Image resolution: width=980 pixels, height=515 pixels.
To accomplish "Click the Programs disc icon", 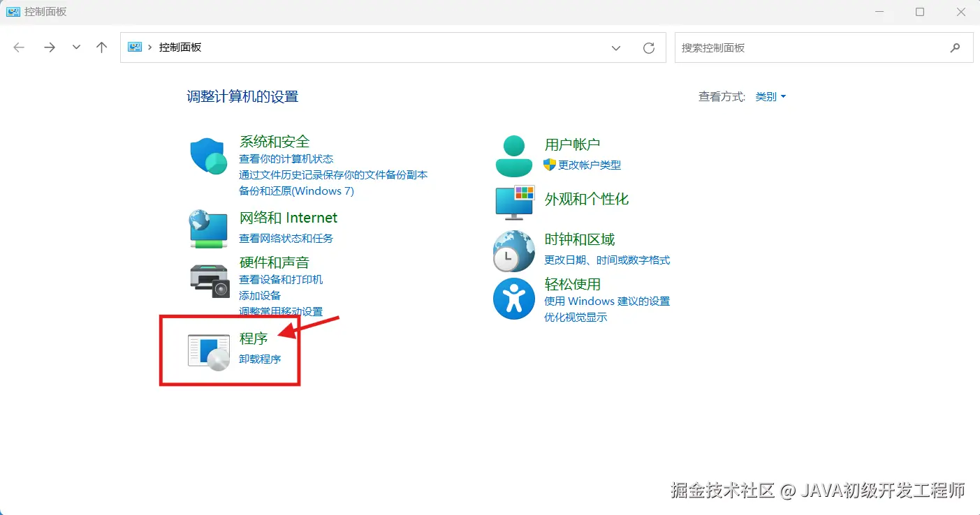I will (209, 352).
